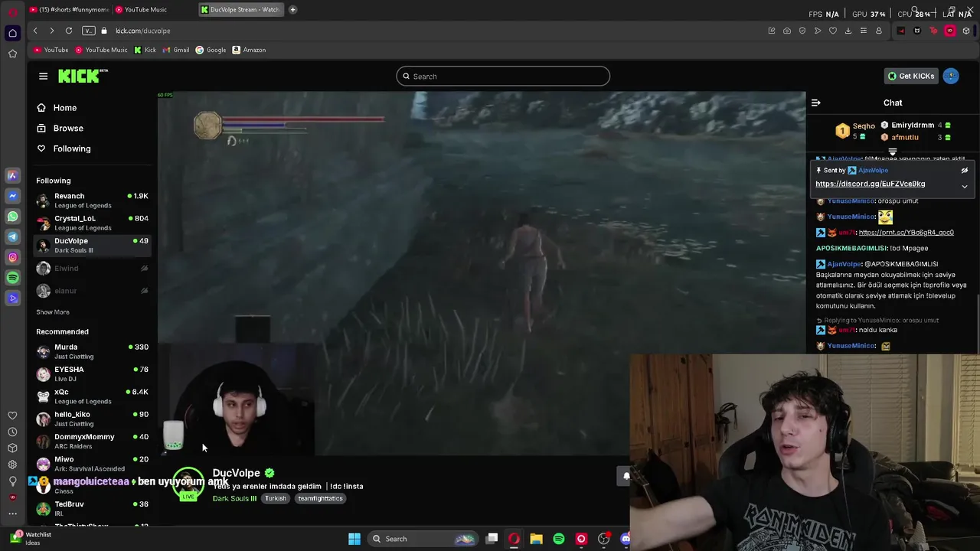Open File Explorer from the taskbar
Screen dimensions: 980x551
pyautogui.click(x=536, y=539)
